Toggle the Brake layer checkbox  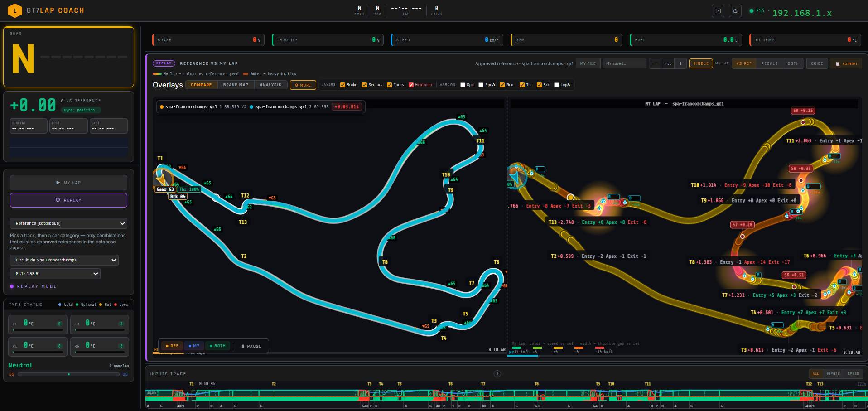(x=343, y=85)
